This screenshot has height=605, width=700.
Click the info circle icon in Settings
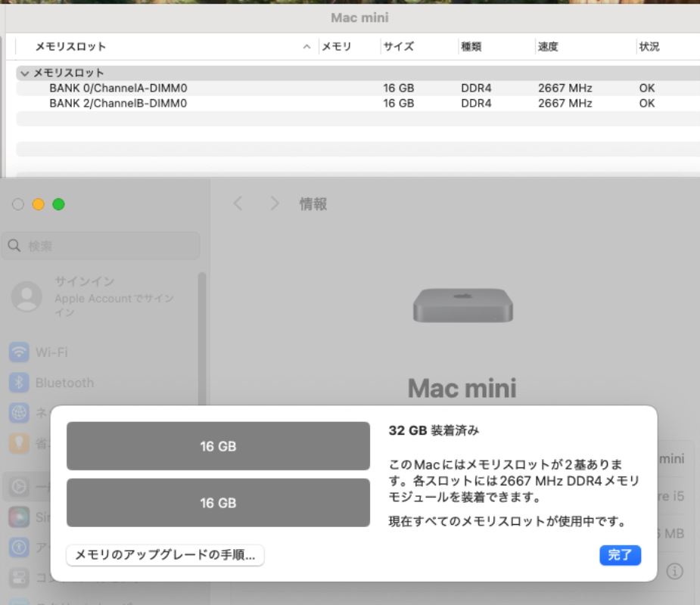[x=674, y=571]
